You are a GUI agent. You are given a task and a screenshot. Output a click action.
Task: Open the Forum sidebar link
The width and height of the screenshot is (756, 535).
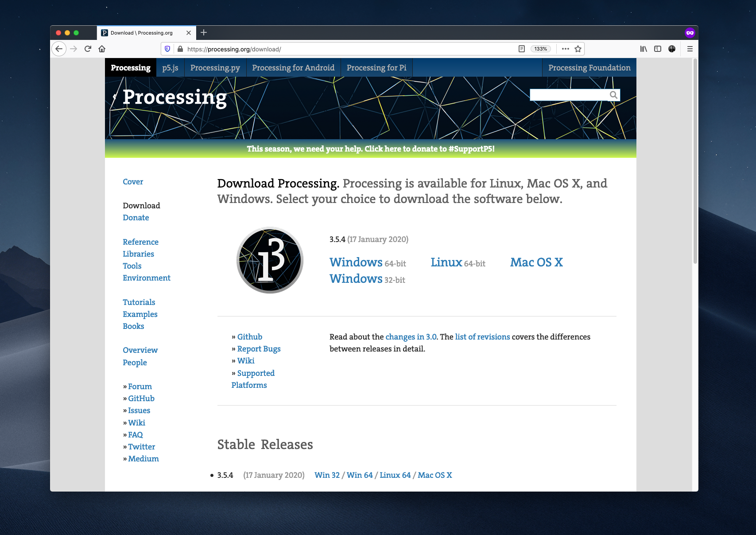coord(140,387)
